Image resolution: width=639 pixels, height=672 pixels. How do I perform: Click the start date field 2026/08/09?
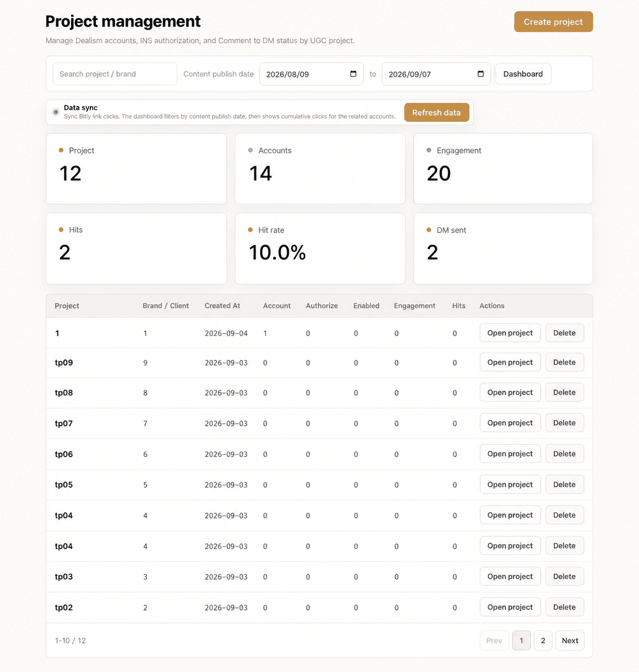[x=311, y=74]
